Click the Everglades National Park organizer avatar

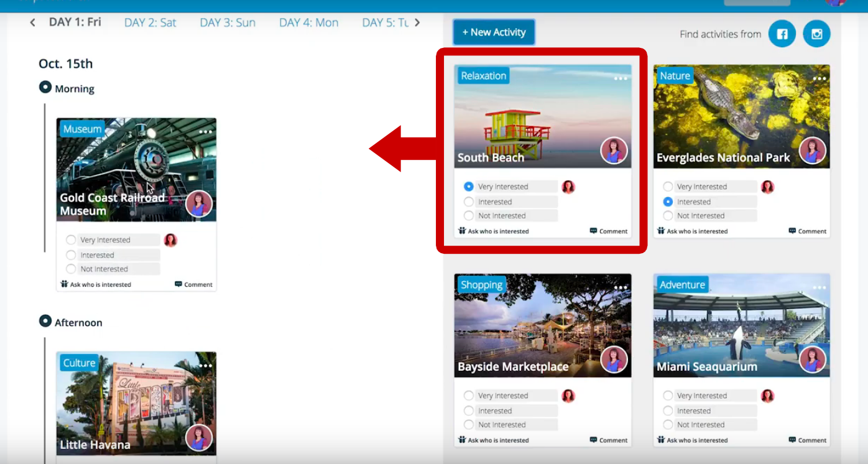[813, 151]
